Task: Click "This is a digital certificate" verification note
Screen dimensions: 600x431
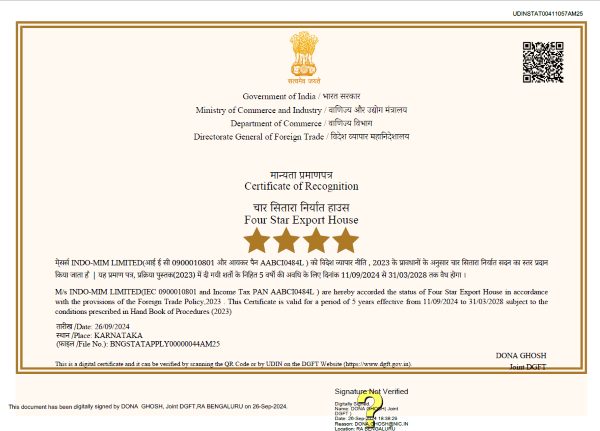Action: pyautogui.click(x=233, y=364)
